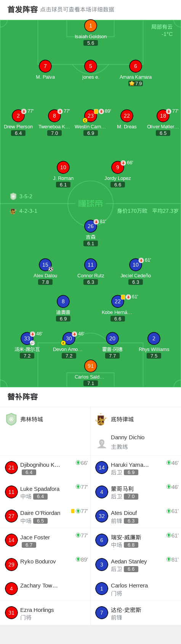Click Alex Dalou's number 15 icon
Viewport: 181px width, 644px height.
point(45,265)
